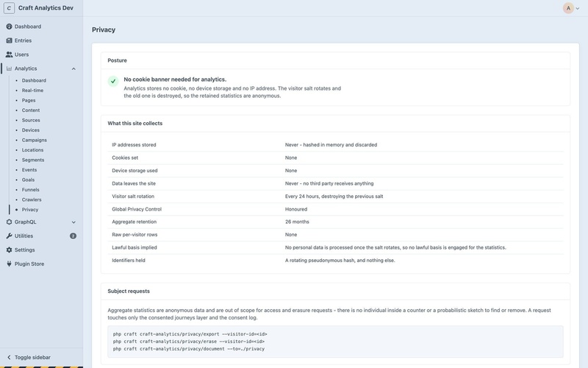The image size is (588, 368).
Task: Open the Sources analytics sub-item
Action: (x=31, y=120)
